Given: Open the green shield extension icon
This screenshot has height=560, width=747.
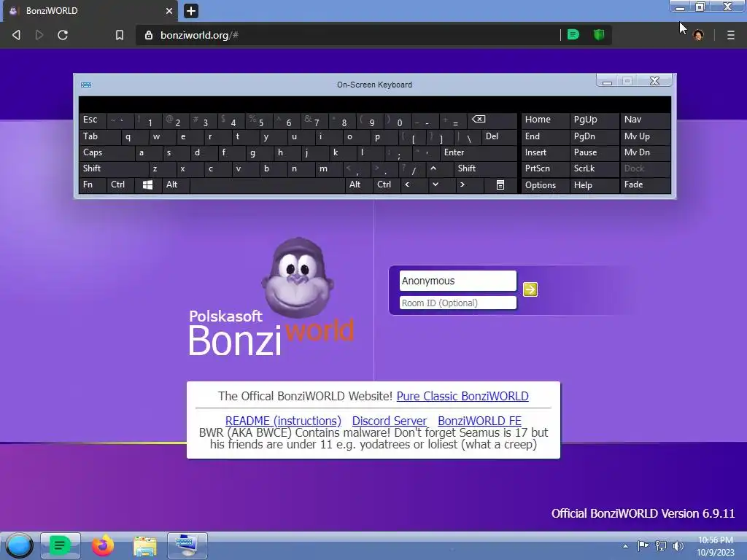Looking at the screenshot, I should point(599,34).
